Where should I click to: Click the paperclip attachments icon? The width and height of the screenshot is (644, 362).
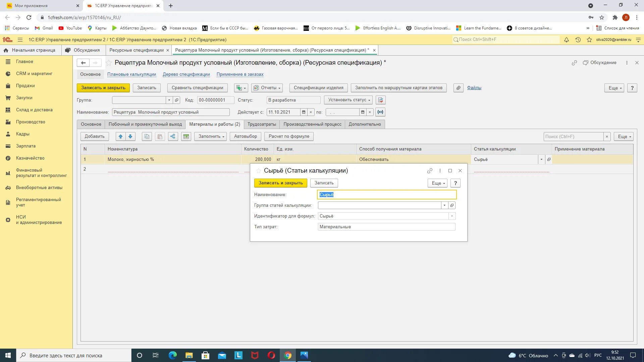click(x=458, y=88)
